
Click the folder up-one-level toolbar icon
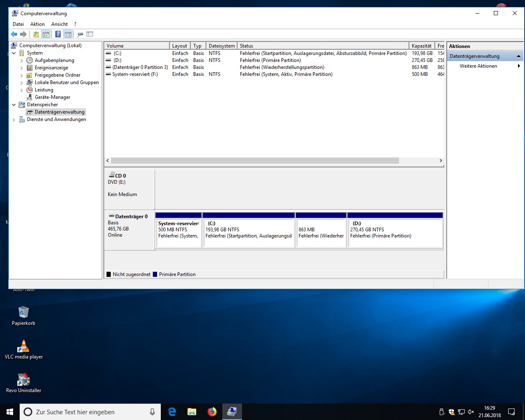36,34
